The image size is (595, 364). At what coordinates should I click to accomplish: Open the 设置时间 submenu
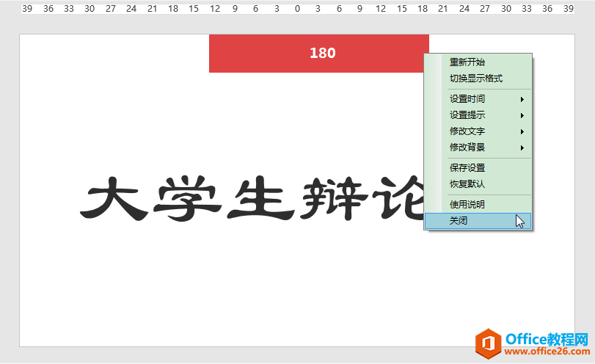click(478, 99)
